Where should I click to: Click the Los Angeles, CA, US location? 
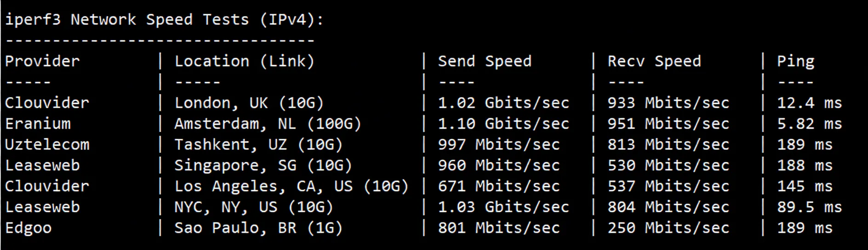[x=291, y=186]
